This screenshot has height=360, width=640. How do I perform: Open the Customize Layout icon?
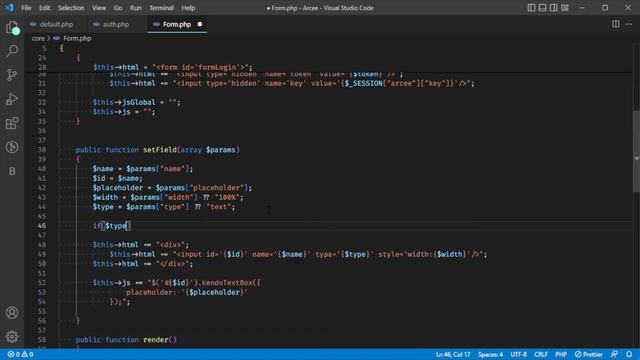pyautogui.click(x=565, y=8)
